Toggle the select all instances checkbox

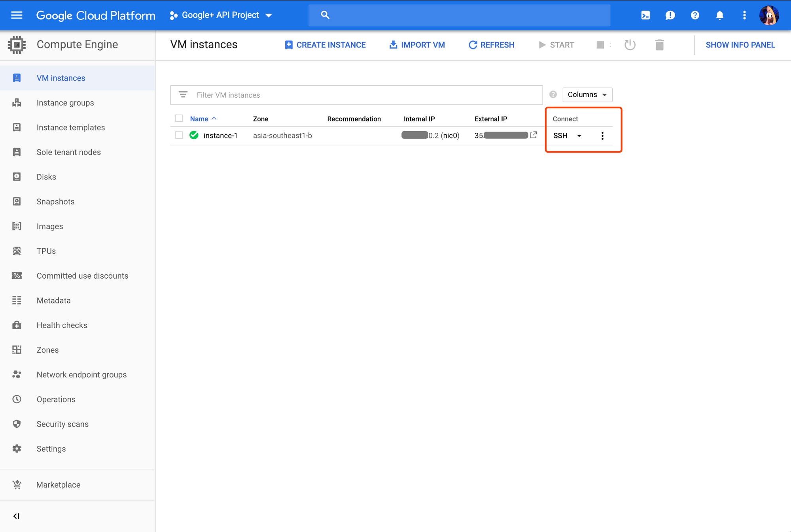179,119
